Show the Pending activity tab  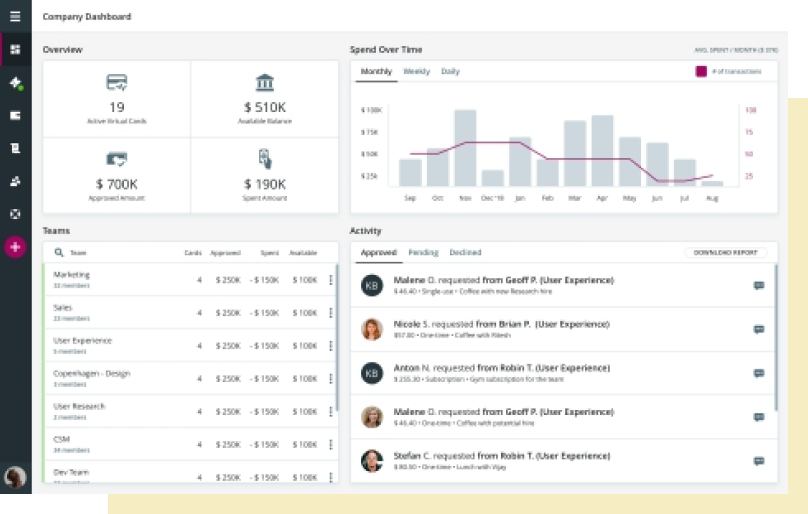[x=423, y=252]
